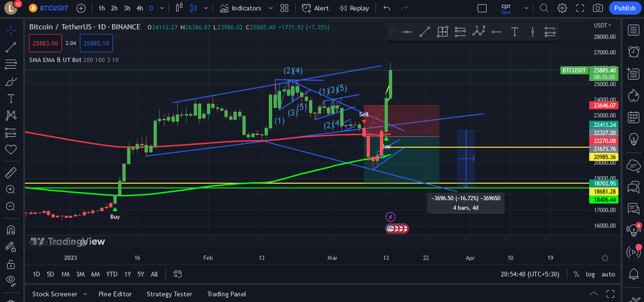The height and width of the screenshot is (302, 644).
Task: Select the trend line drawing tool
Action: (10, 47)
